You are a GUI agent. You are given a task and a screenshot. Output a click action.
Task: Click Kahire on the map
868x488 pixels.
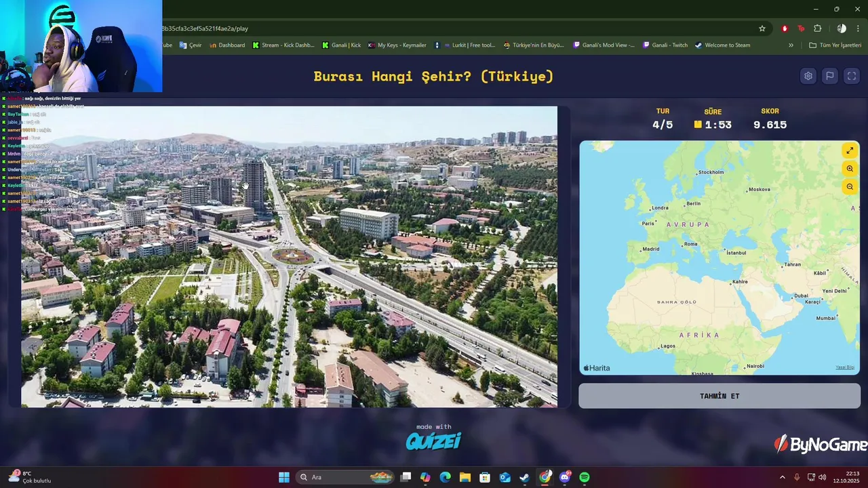pos(739,281)
